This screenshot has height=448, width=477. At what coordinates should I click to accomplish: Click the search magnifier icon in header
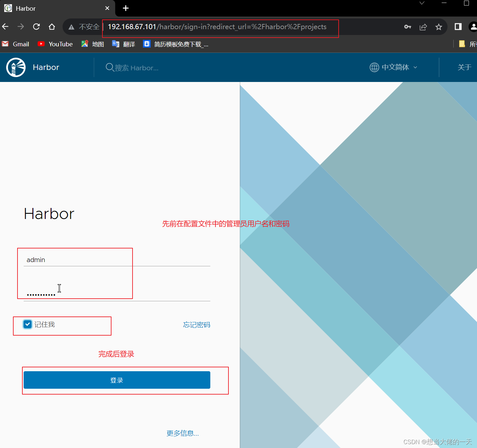tap(110, 67)
